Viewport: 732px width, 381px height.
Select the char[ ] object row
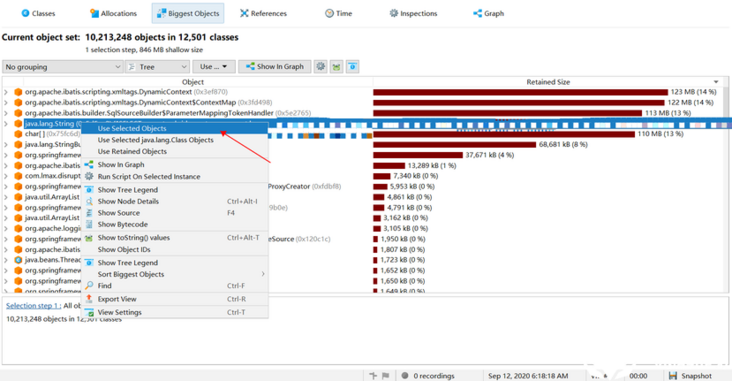click(x=53, y=134)
